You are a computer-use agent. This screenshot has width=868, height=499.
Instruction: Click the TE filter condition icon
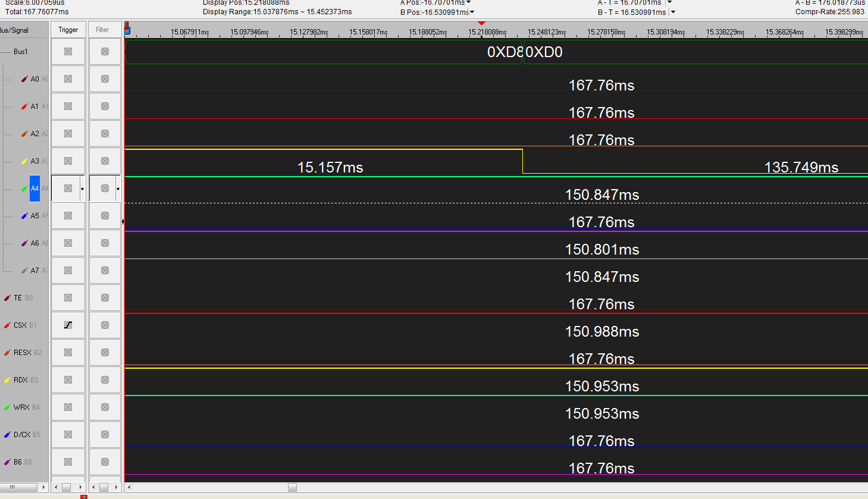[x=105, y=298]
